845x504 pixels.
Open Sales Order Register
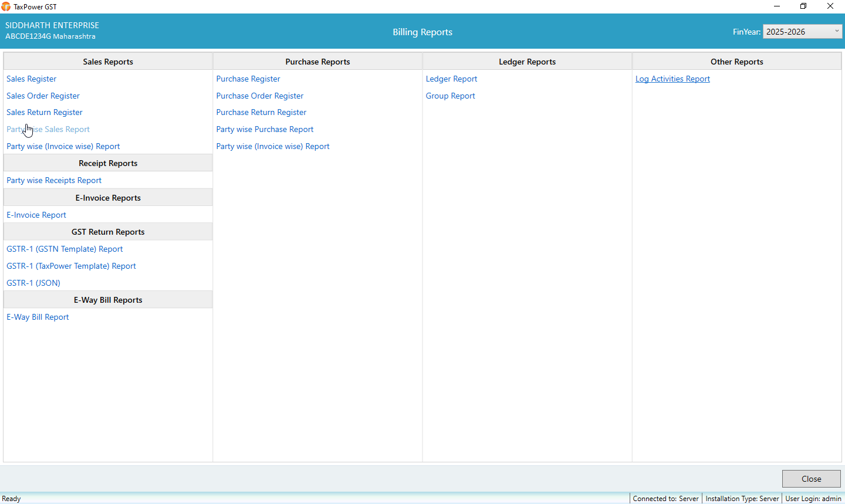pyautogui.click(x=43, y=96)
